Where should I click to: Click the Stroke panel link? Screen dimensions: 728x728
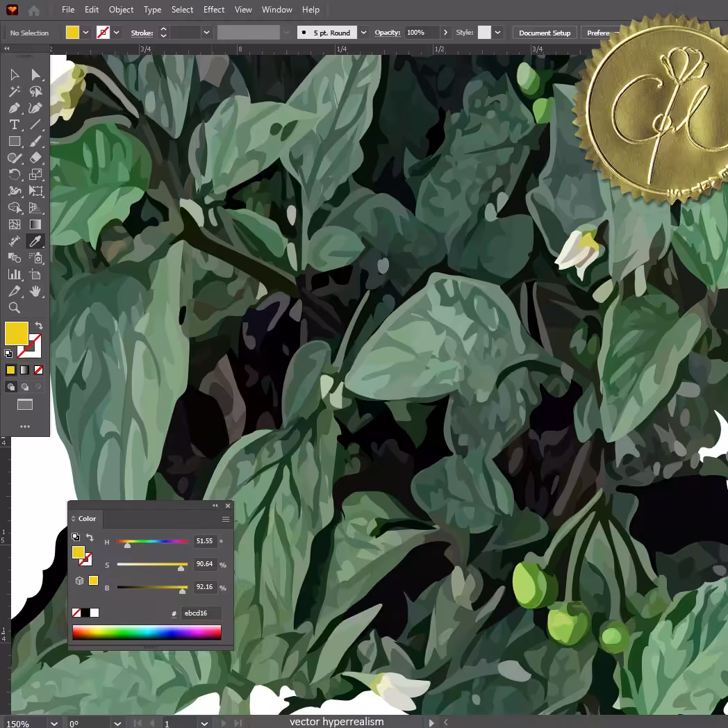(142, 33)
